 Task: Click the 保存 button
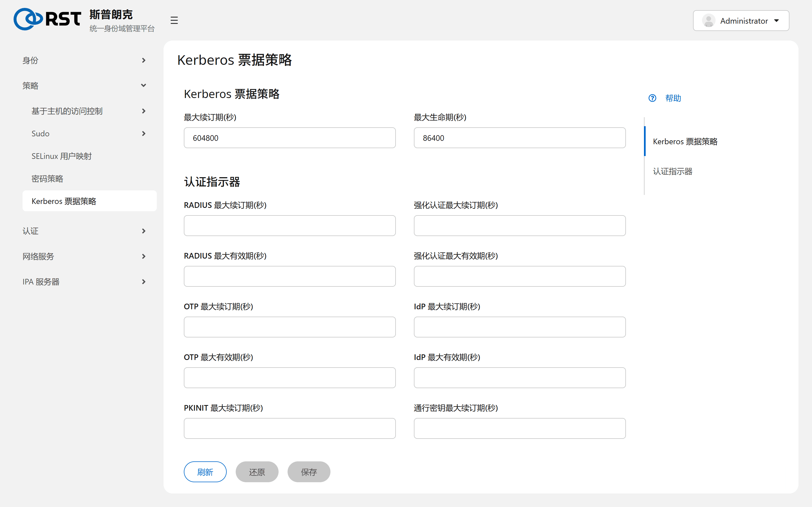309,472
